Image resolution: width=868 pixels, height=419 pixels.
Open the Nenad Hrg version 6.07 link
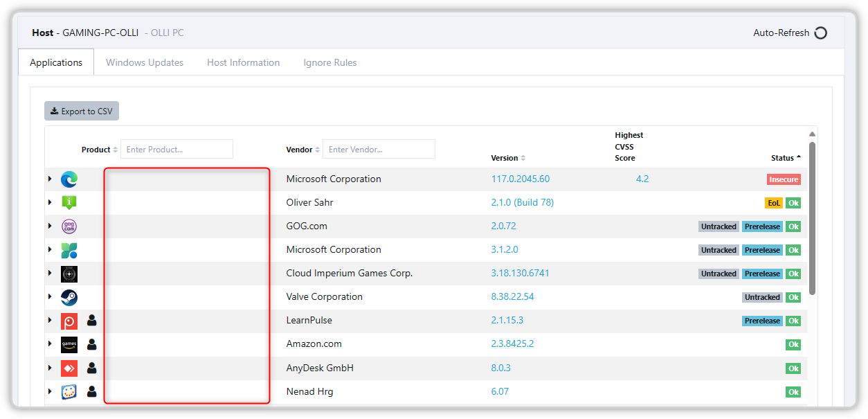tap(500, 391)
